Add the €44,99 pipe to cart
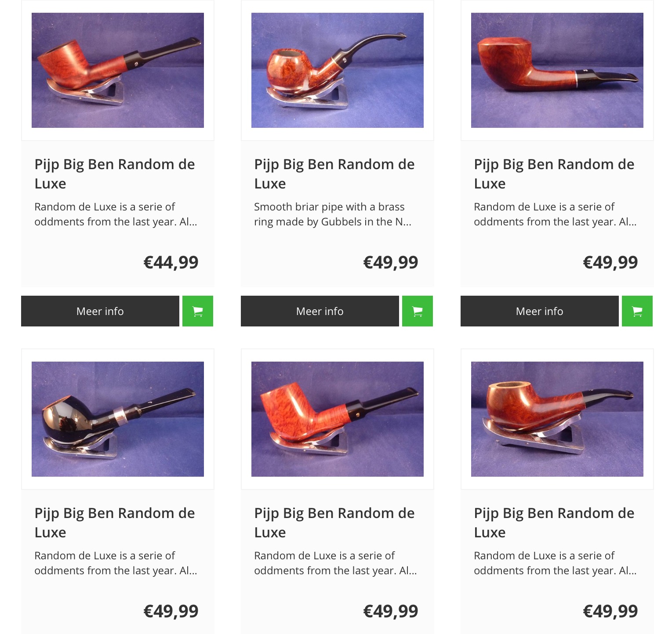 point(198,311)
